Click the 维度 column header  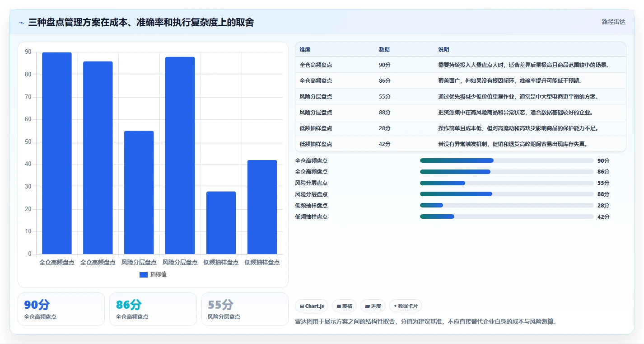point(305,50)
